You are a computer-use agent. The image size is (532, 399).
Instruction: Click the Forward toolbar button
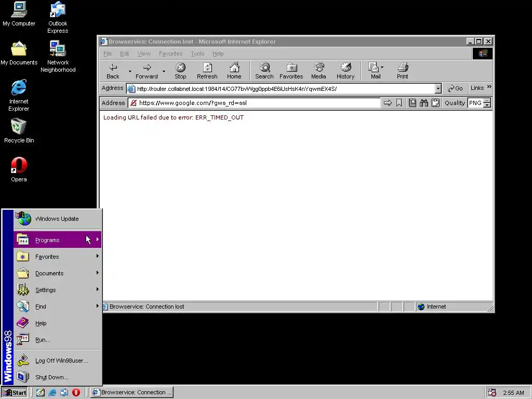pyautogui.click(x=147, y=71)
